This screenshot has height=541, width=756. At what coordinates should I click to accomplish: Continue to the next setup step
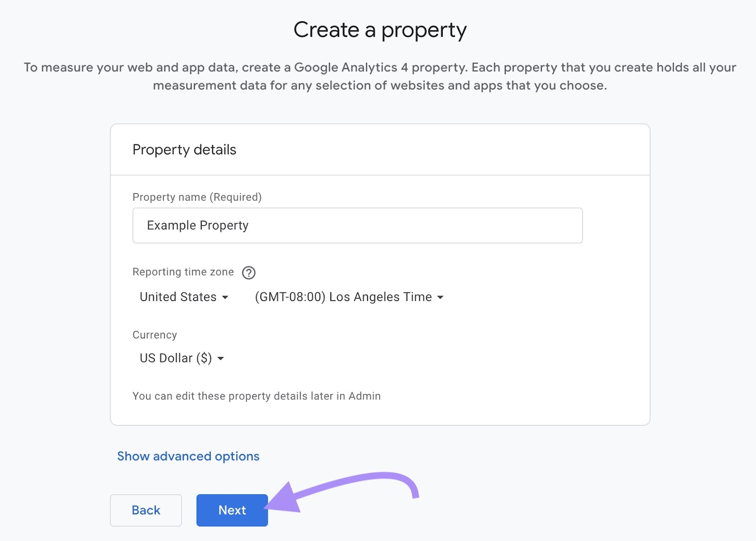click(x=232, y=510)
